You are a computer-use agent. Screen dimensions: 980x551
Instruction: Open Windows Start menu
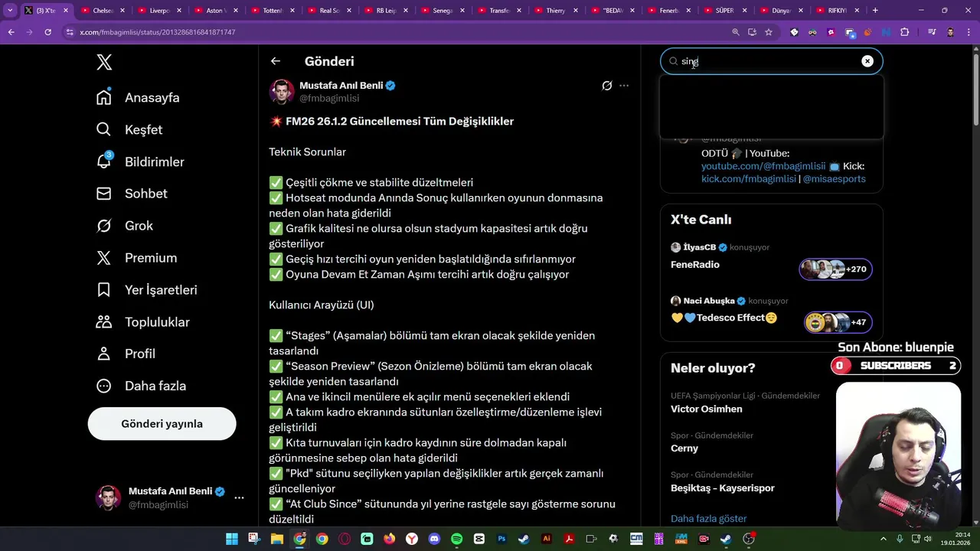(231, 539)
